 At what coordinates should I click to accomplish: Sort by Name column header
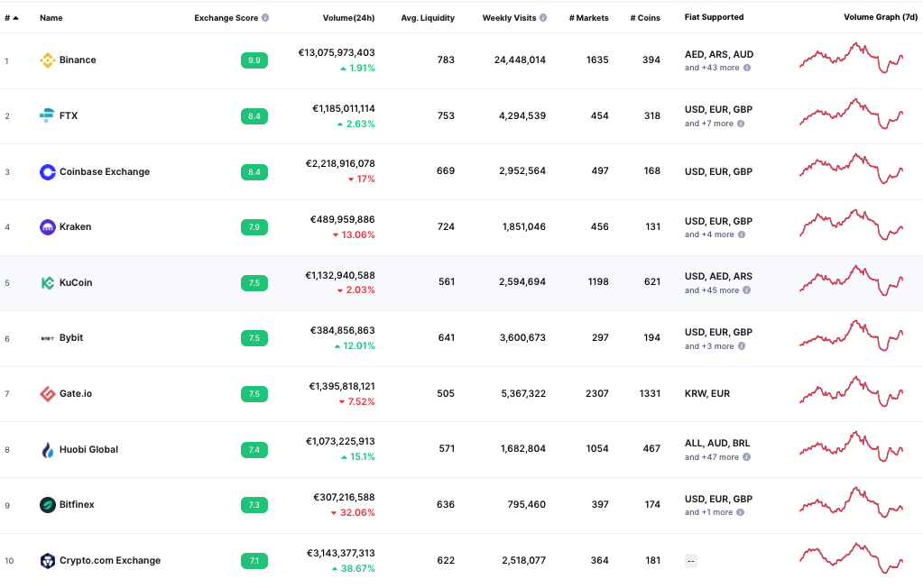(51, 18)
